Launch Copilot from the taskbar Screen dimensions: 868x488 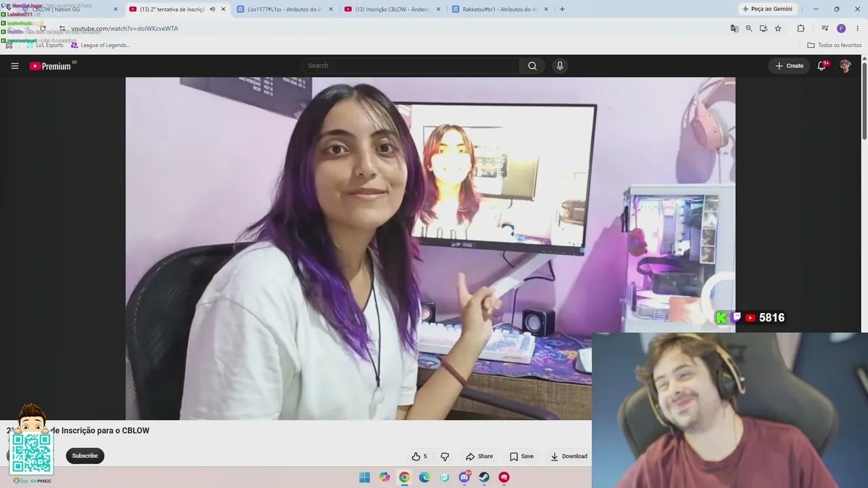(x=384, y=477)
